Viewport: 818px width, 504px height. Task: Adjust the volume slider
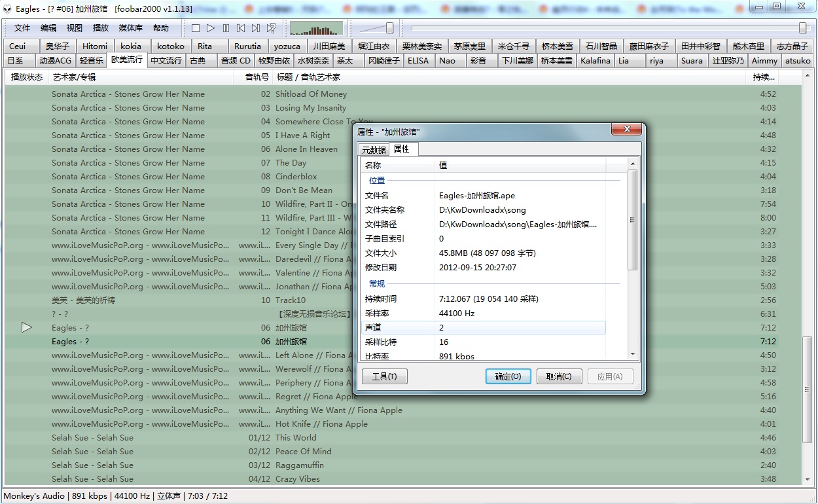click(x=389, y=28)
